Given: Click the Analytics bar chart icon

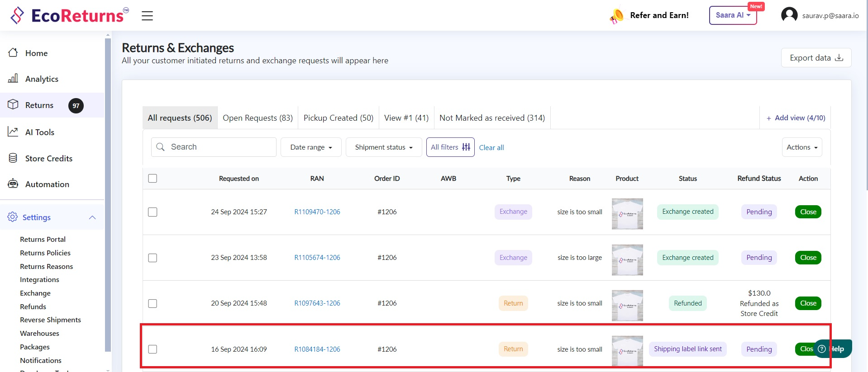Looking at the screenshot, I should tap(13, 79).
